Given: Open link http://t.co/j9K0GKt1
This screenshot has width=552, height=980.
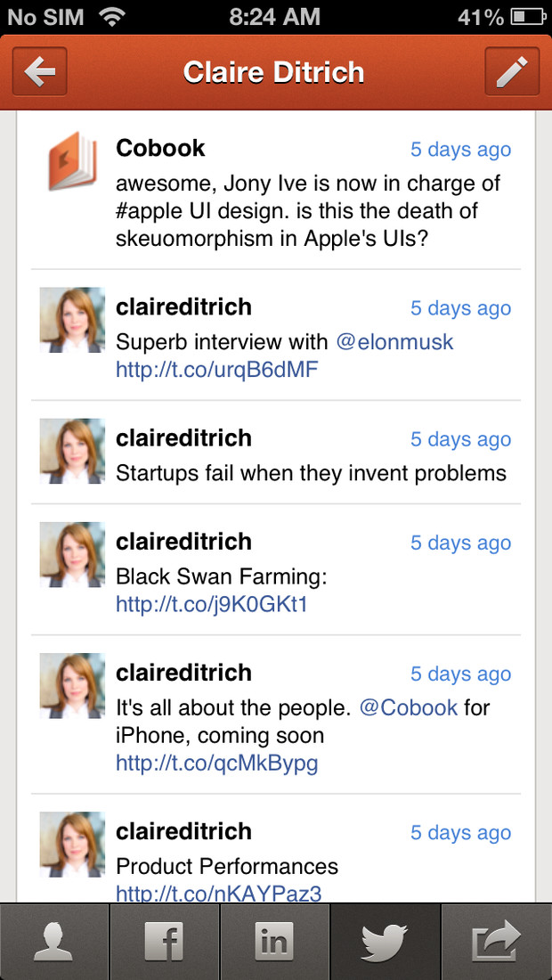Looking at the screenshot, I should tap(212, 604).
